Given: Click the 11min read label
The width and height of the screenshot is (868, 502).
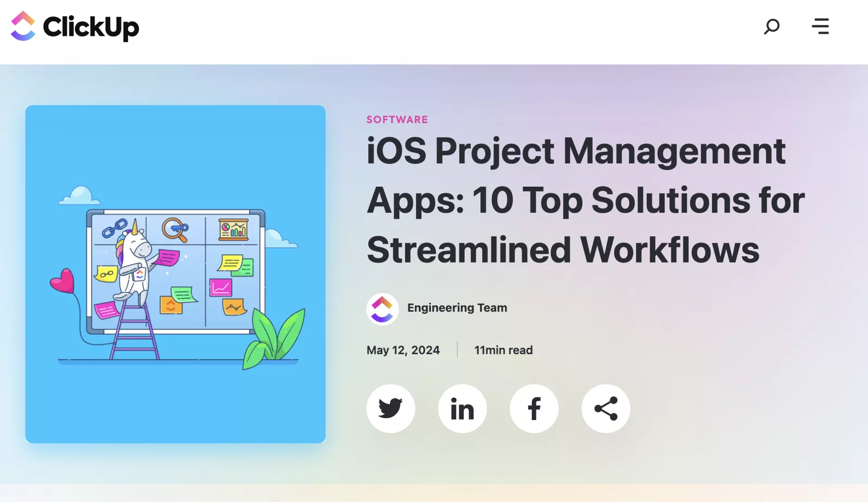Looking at the screenshot, I should coord(504,350).
